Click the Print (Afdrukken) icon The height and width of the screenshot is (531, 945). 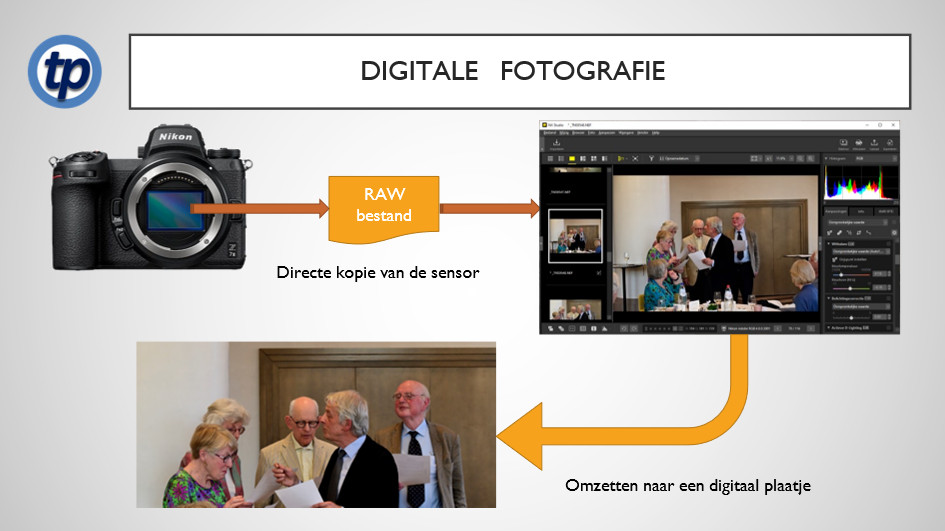coord(858,144)
